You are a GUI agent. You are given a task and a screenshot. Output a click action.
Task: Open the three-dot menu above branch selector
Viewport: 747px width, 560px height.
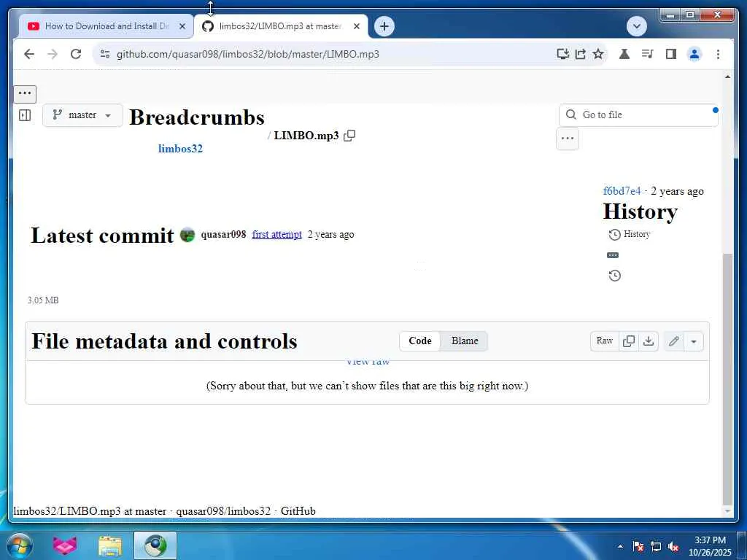(x=25, y=93)
